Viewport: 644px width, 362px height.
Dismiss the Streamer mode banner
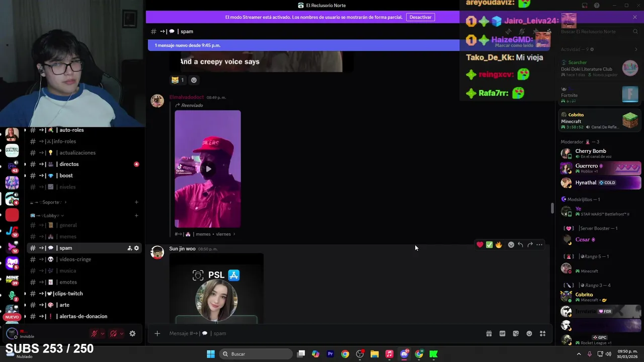point(635,17)
